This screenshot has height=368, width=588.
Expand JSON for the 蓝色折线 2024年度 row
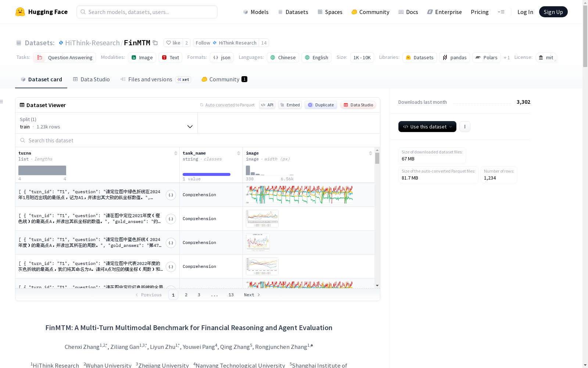coord(171,243)
